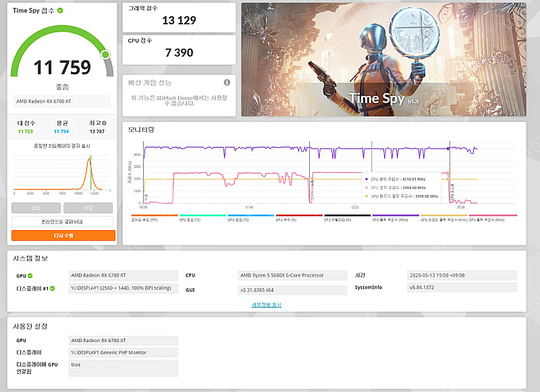Click the 평균 score 11 794
This screenshot has width=540, height=392.
61,132
